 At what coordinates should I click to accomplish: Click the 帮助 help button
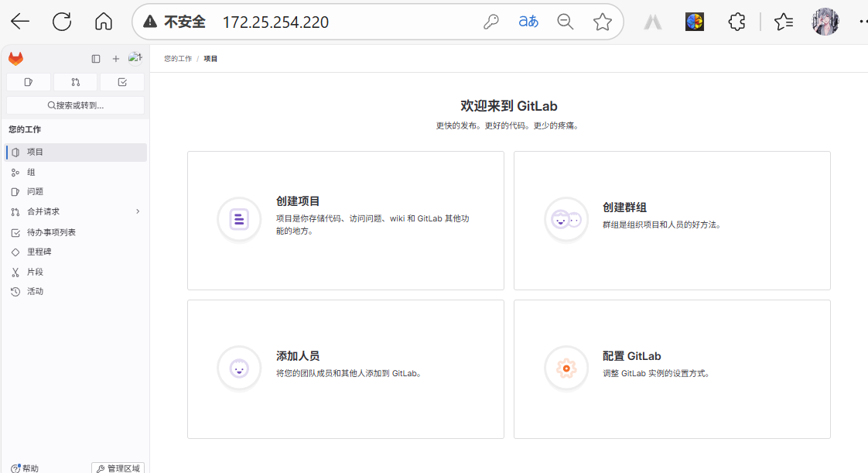(25, 468)
